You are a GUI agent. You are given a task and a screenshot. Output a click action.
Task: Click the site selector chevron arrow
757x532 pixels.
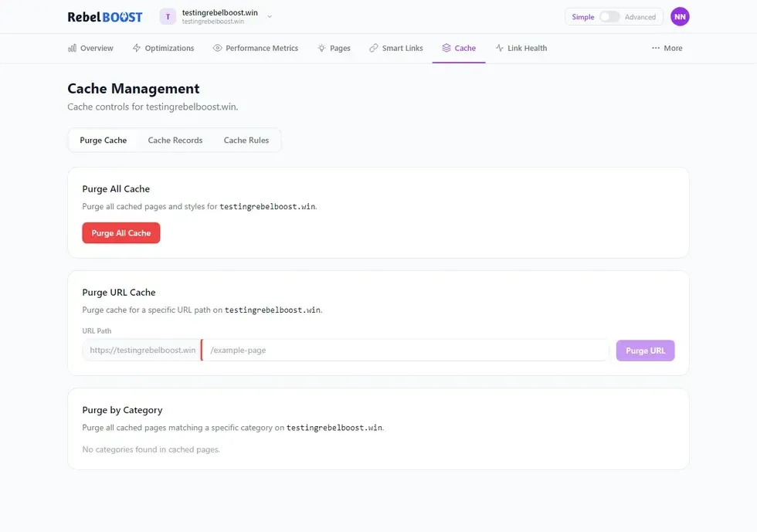pos(270,17)
